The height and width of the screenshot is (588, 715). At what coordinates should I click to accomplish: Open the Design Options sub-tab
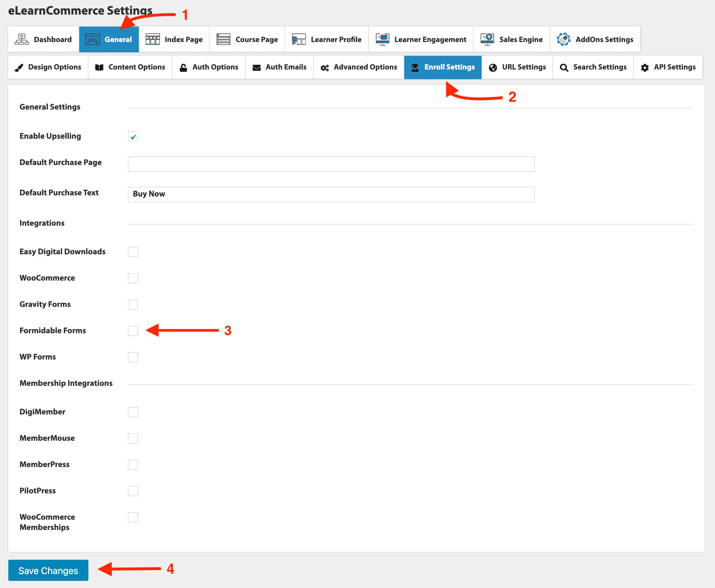pos(48,67)
